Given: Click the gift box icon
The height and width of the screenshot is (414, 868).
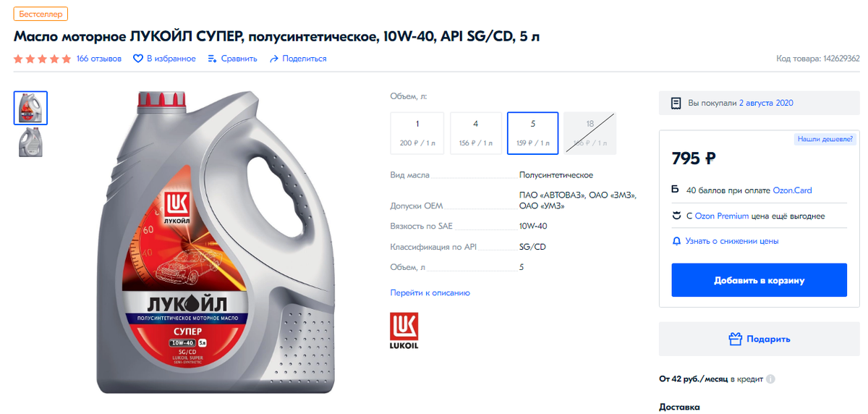Looking at the screenshot, I should point(735,339).
